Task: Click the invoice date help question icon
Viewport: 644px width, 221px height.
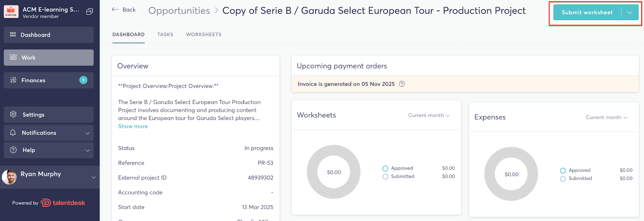Action: point(402,84)
